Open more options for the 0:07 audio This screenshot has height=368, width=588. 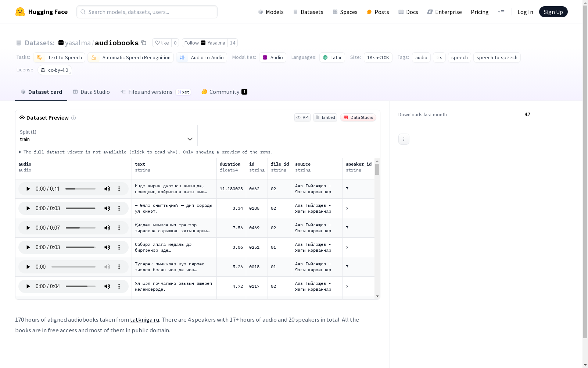[119, 228]
